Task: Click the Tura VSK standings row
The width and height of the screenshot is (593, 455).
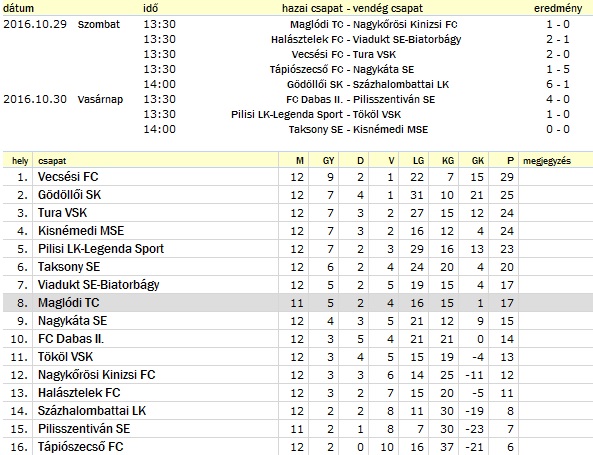Action: tap(298, 213)
